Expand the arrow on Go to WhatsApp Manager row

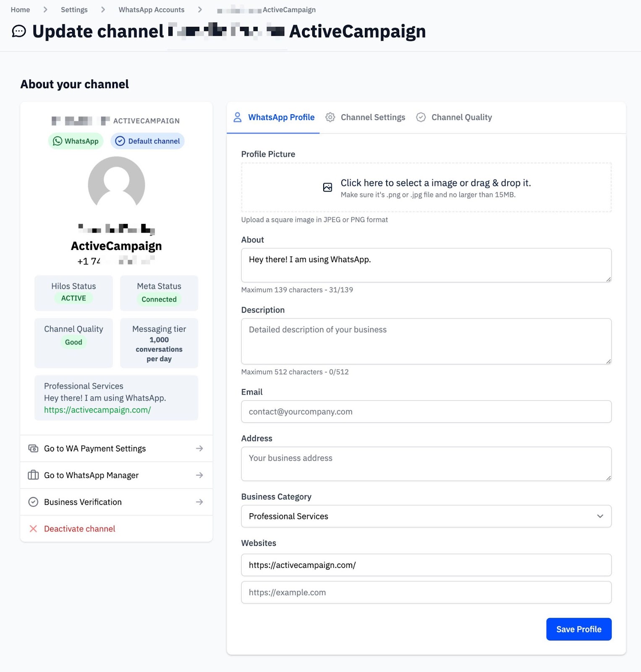point(199,475)
